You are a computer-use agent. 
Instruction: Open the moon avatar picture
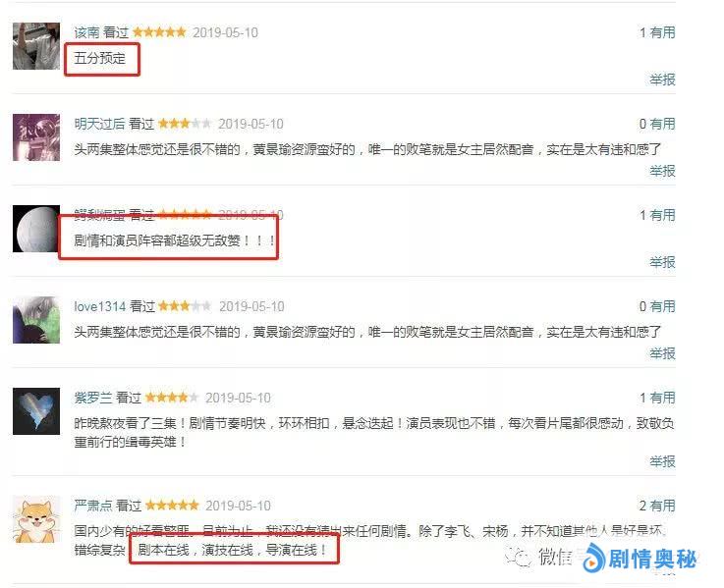[x=36, y=229]
